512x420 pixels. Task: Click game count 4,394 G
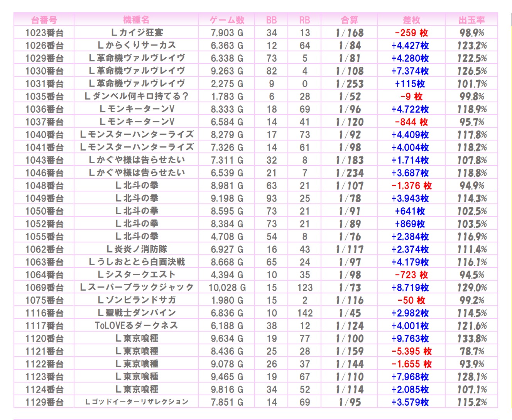(x=227, y=275)
